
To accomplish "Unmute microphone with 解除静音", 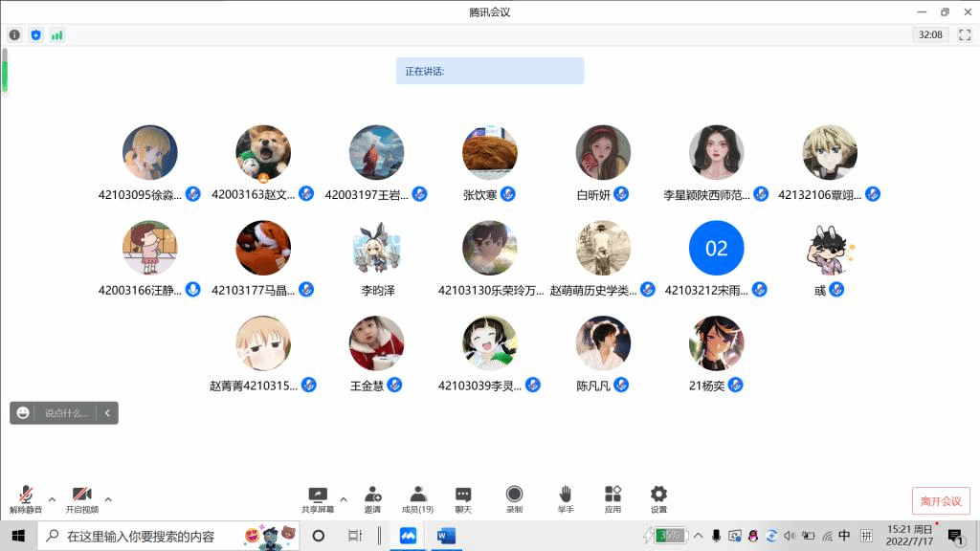I will coord(26,499).
